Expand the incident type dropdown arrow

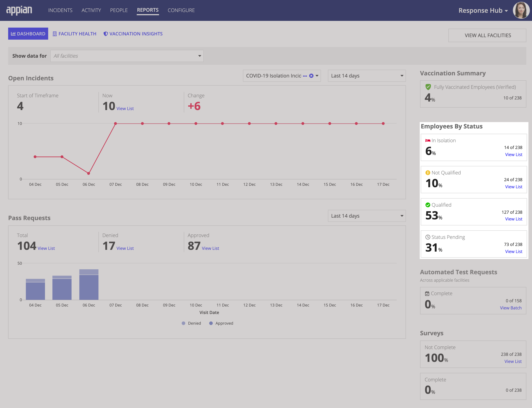pos(317,76)
